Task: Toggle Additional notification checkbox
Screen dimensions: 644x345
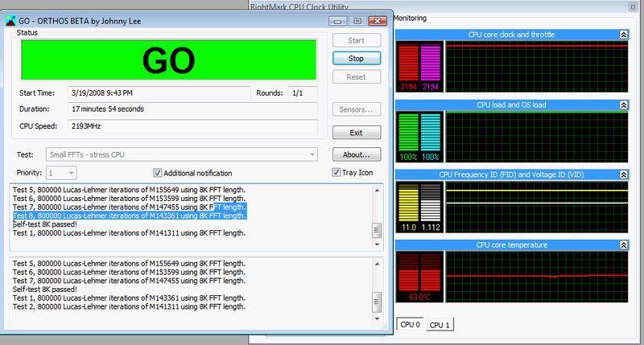Action: click(x=157, y=173)
